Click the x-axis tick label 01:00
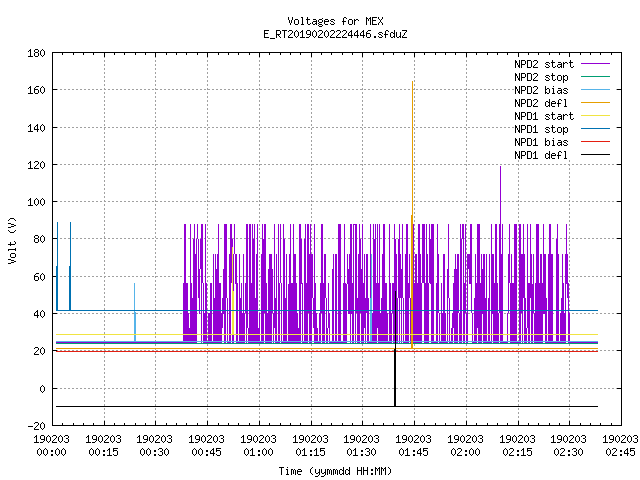 coord(258,452)
